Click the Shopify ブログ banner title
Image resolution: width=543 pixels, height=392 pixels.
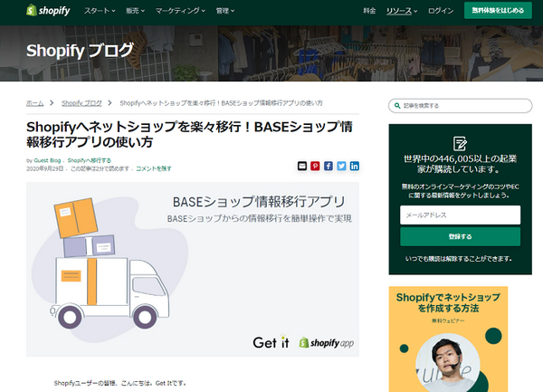[80, 51]
